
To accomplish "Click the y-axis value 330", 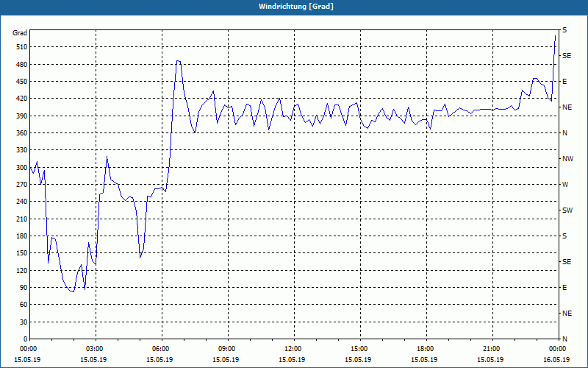I will point(22,150).
